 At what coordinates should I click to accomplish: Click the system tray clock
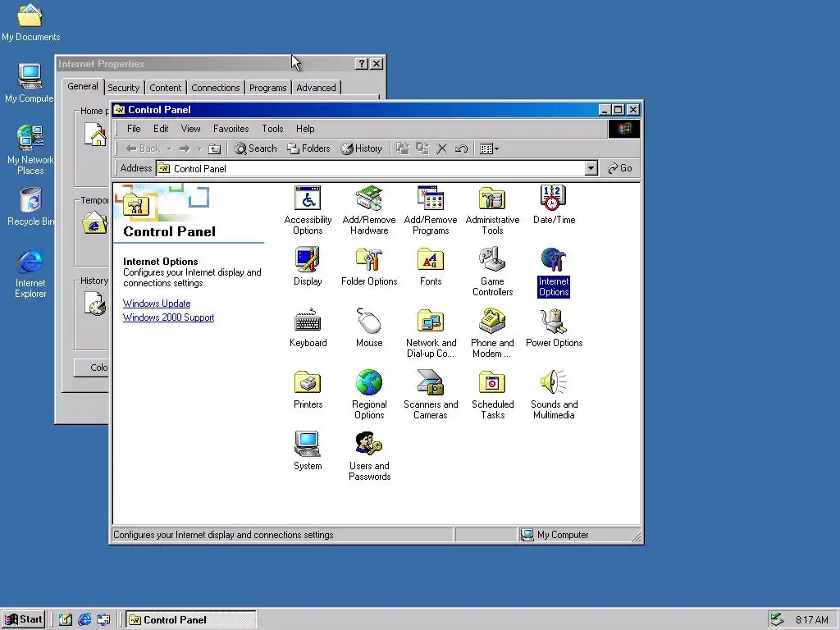(811, 620)
